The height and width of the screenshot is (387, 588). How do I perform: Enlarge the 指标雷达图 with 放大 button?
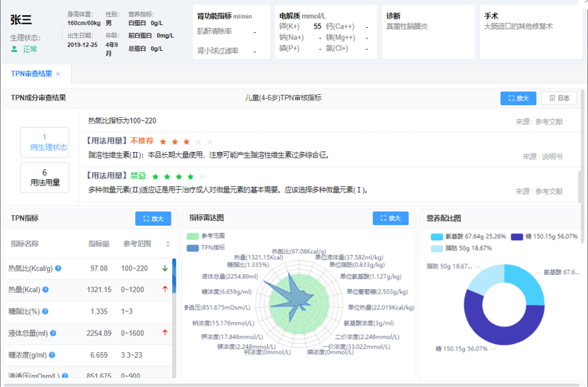pos(390,218)
